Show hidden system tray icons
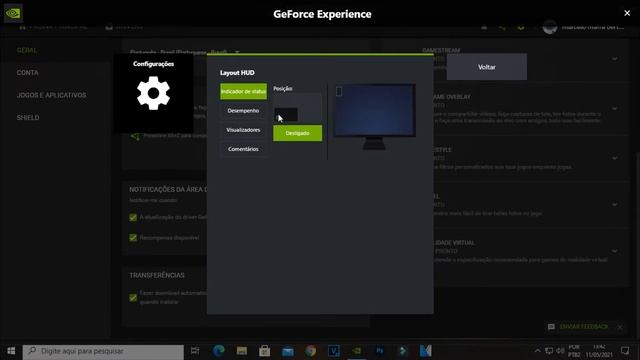The width and height of the screenshot is (640, 360). (538, 351)
